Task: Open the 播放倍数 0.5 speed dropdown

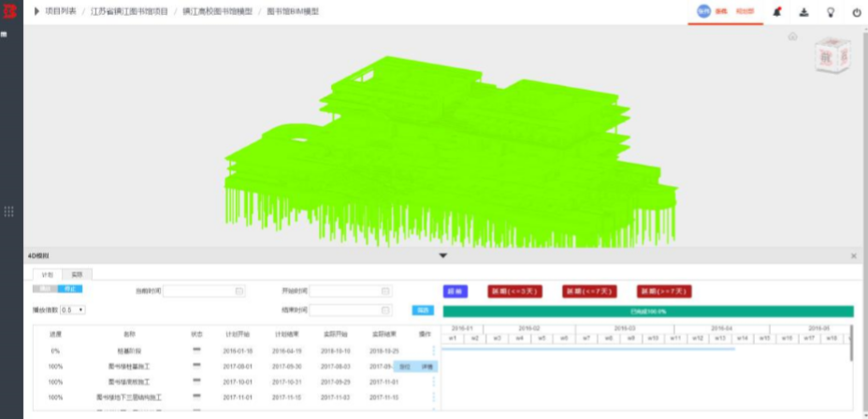Action: coord(73,310)
